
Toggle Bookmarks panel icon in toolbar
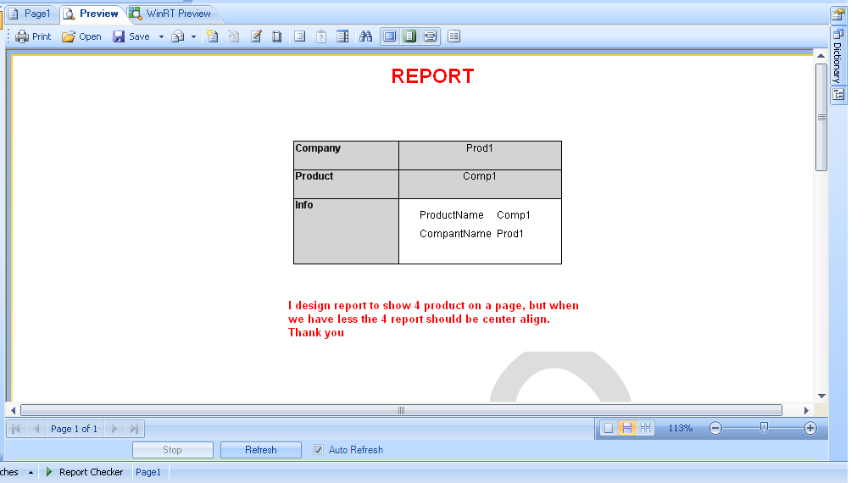tap(299, 36)
